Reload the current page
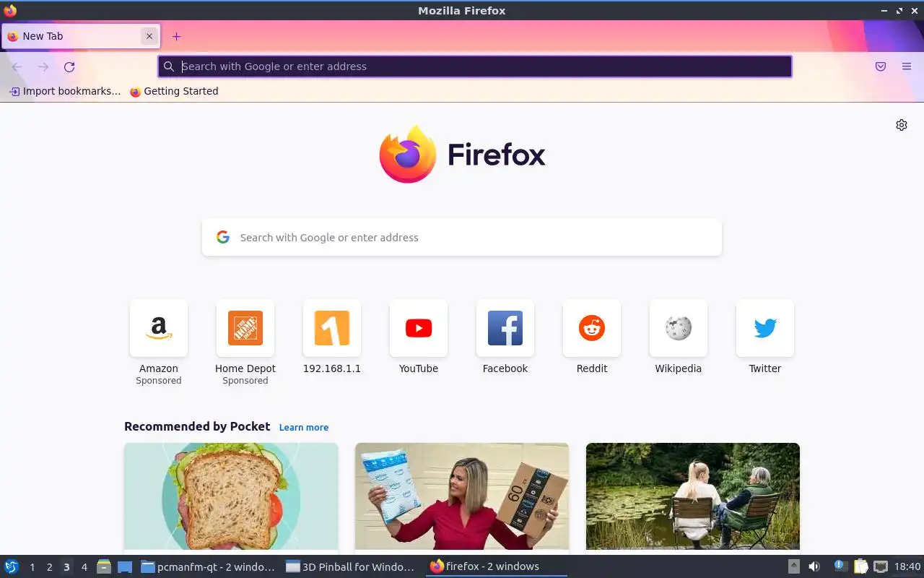924x578 pixels. click(x=69, y=66)
